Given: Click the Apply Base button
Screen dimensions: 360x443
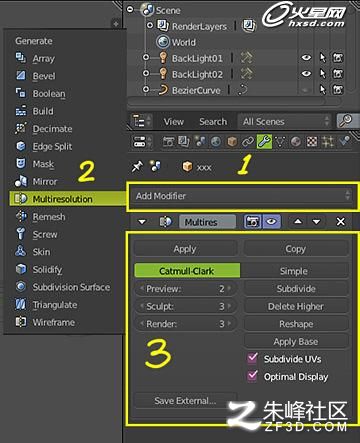Looking at the screenshot, I should [x=296, y=342].
